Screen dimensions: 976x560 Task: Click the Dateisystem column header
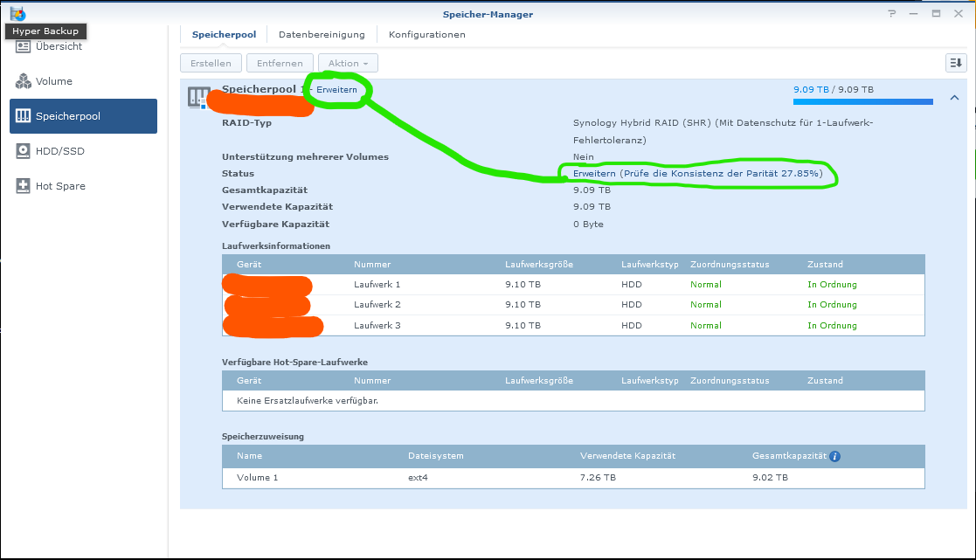pyautogui.click(x=436, y=455)
